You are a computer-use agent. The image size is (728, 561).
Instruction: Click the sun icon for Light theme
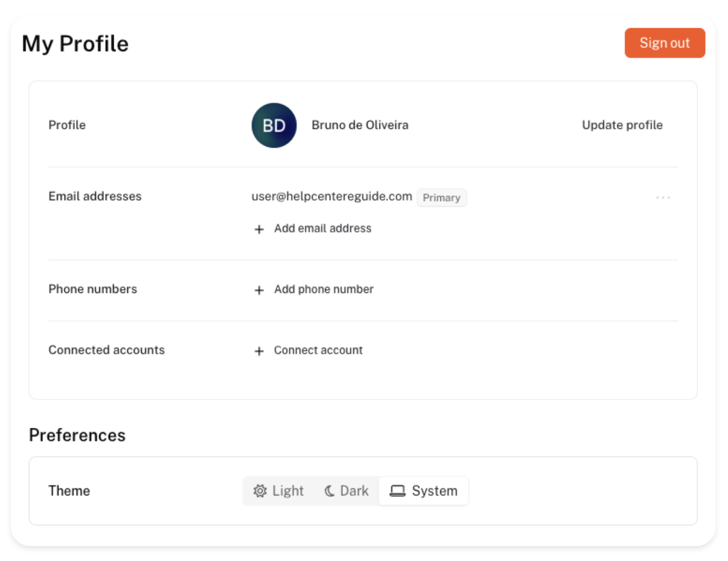pyautogui.click(x=260, y=491)
